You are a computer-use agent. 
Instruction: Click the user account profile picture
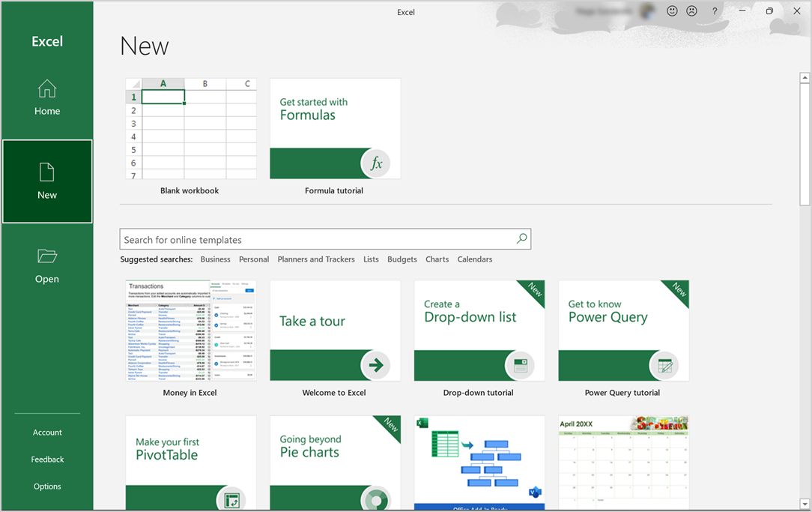(647, 11)
